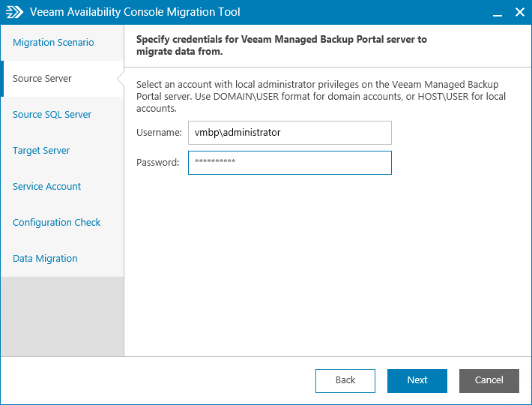Image resolution: width=532 pixels, height=405 pixels.
Task: Close the Migration Tool window
Action: click(519, 13)
